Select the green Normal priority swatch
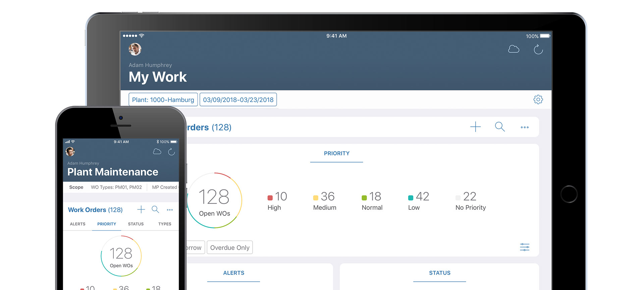Screen dimensions: 644x290 pyautogui.click(x=364, y=198)
